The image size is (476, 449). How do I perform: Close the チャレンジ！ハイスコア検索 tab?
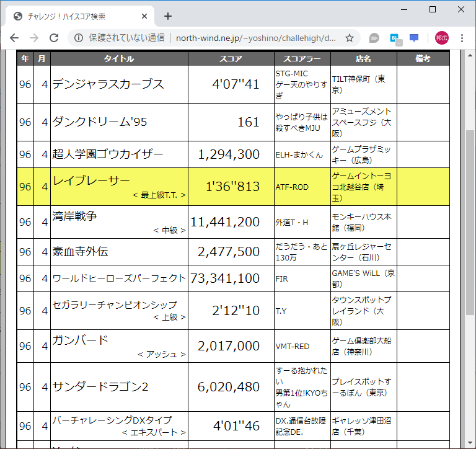tap(144, 16)
